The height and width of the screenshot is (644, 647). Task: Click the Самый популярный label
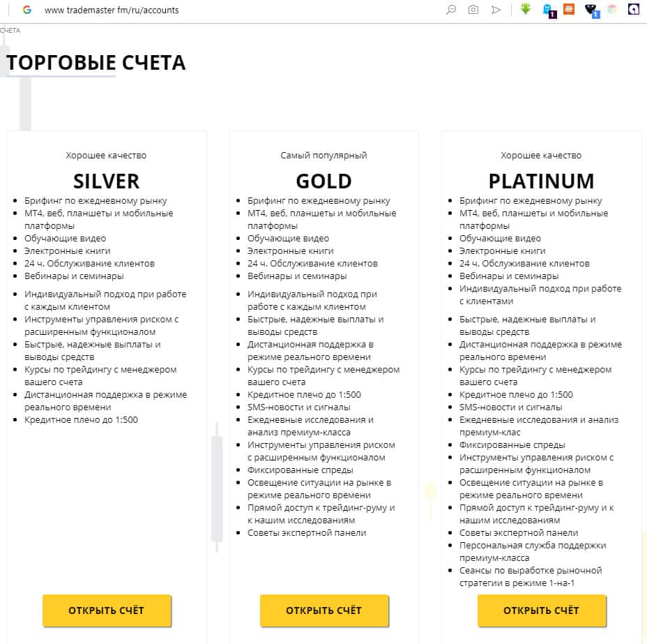[323, 156]
